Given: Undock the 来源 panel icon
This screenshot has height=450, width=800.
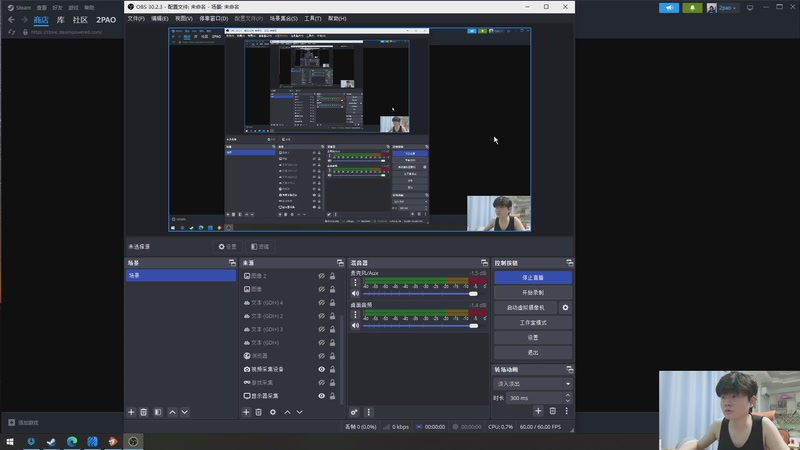Looking at the screenshot, I should pyautogui.click(x=340, y=263).
